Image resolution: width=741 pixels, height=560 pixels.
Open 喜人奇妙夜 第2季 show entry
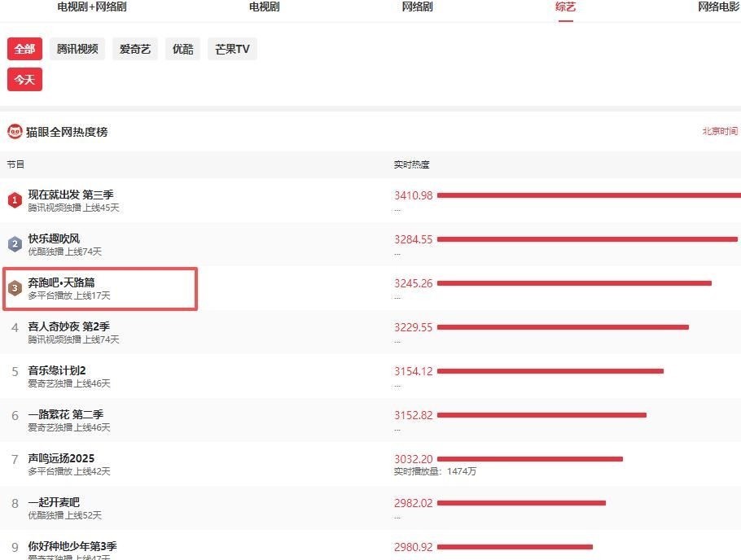click(68, 326)
